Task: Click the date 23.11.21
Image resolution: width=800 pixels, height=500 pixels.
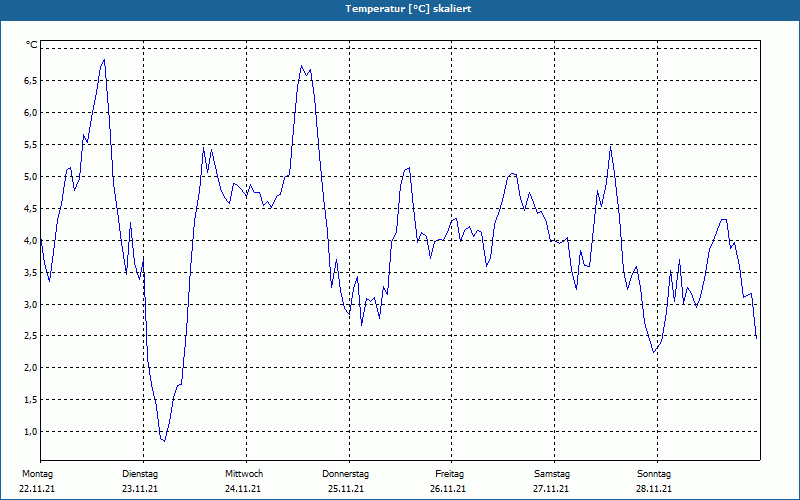Action: pyautogui.click(x=140, y=489)
